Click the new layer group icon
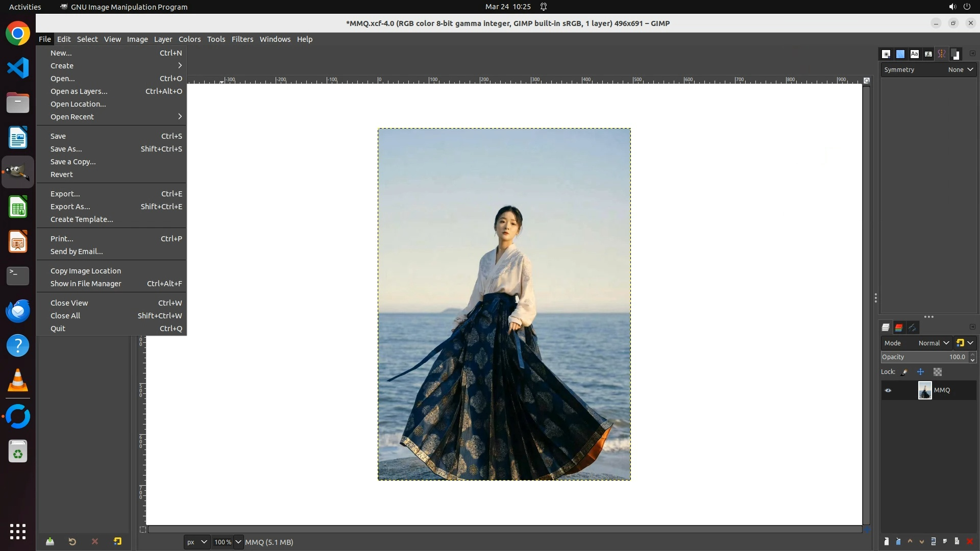The height and width of the screenshot is (551, 980). (898, 541)
